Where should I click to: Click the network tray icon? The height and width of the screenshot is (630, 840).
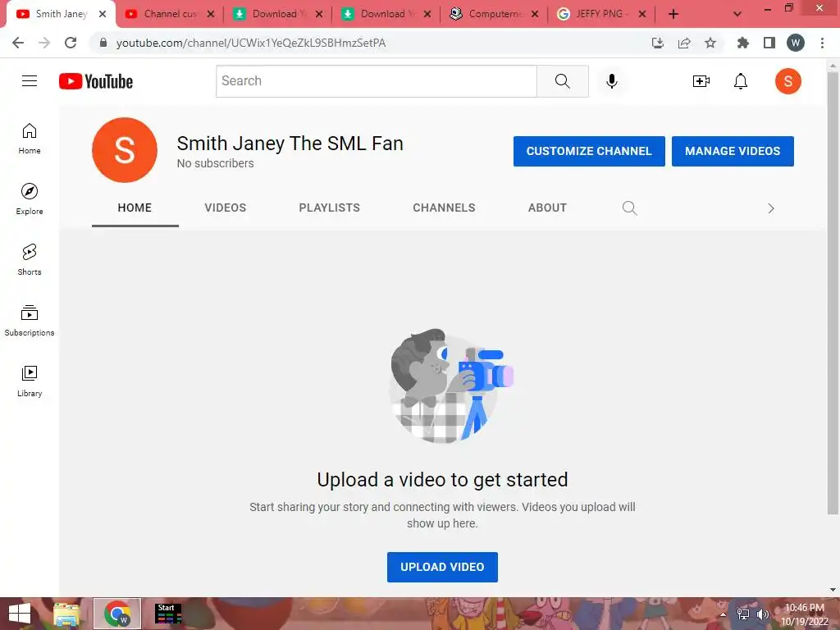[x=743, y=614]
